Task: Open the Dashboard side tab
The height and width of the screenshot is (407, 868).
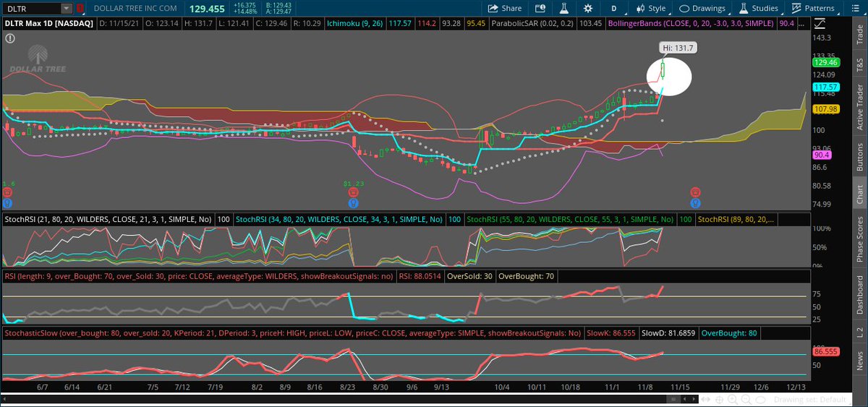Action: [x=859, y=295]
